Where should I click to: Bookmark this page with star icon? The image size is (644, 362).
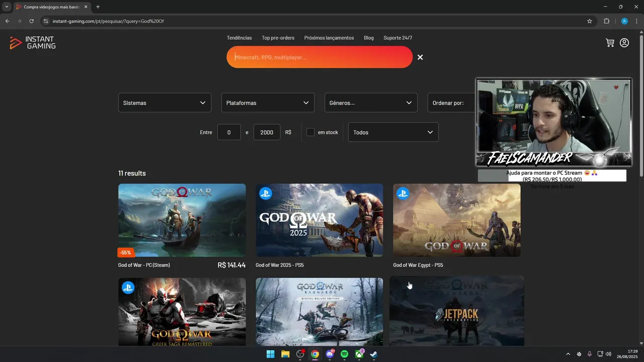click(590, 21)
